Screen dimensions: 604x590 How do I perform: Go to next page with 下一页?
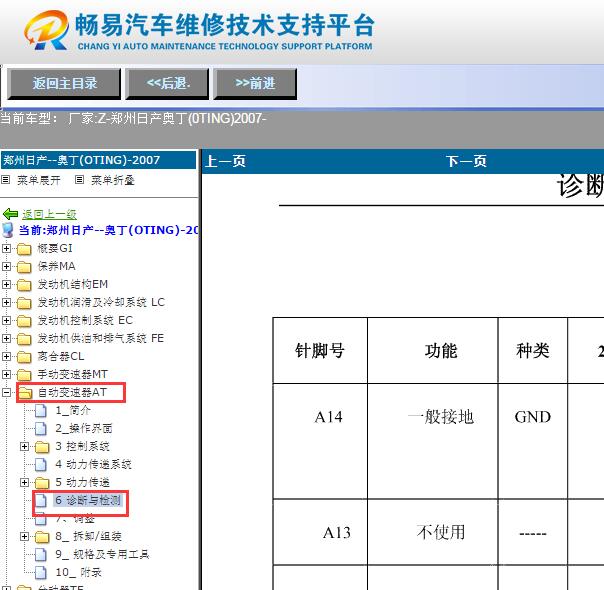tap(466, 161)
